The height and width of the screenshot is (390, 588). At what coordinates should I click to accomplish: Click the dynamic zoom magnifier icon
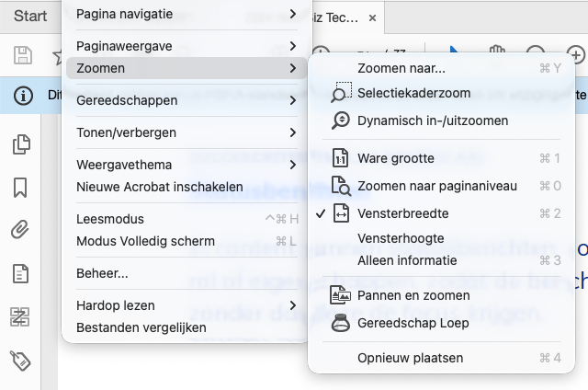[341, 120]
